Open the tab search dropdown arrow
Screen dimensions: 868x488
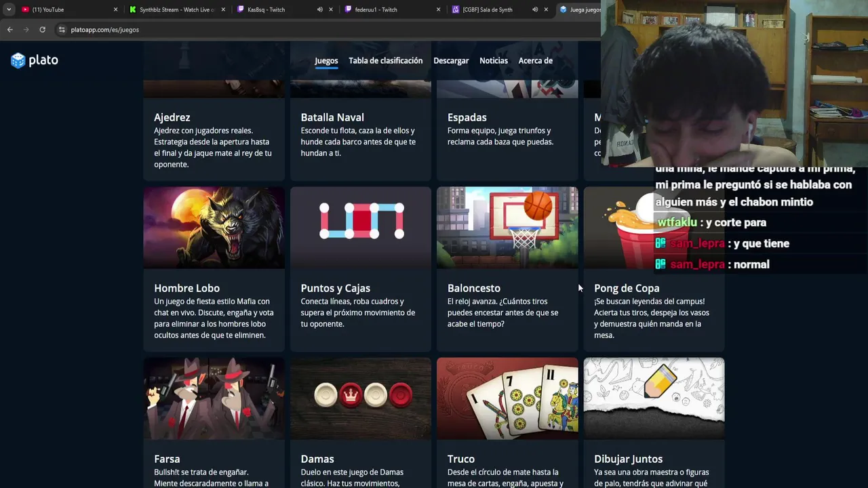pos(9,9)
